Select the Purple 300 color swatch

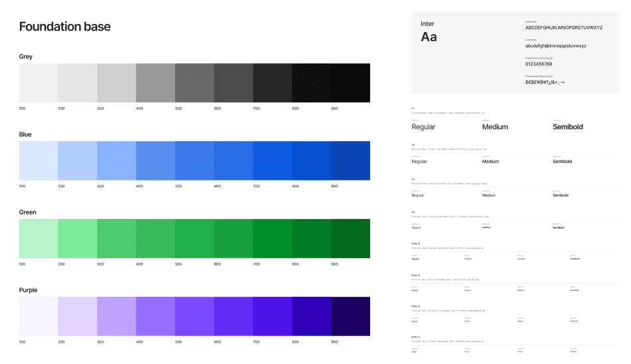[x=116, y=316]
